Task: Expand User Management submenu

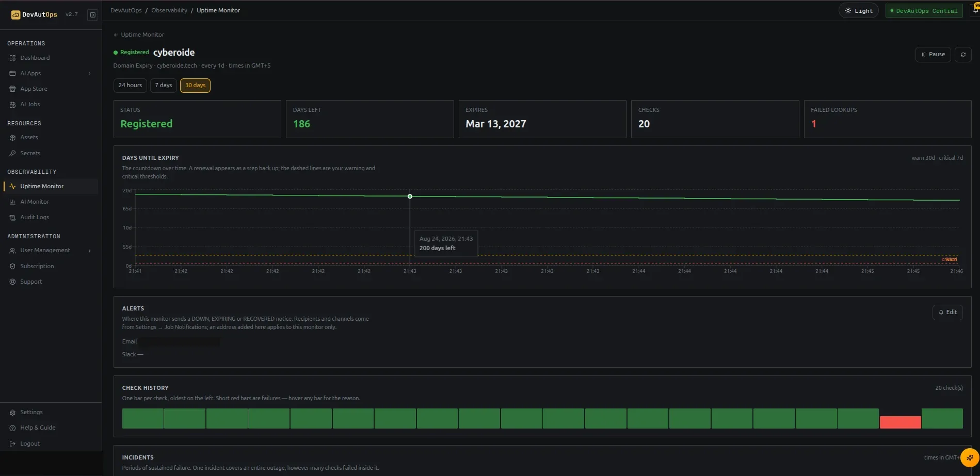Action: click(89, 251)
